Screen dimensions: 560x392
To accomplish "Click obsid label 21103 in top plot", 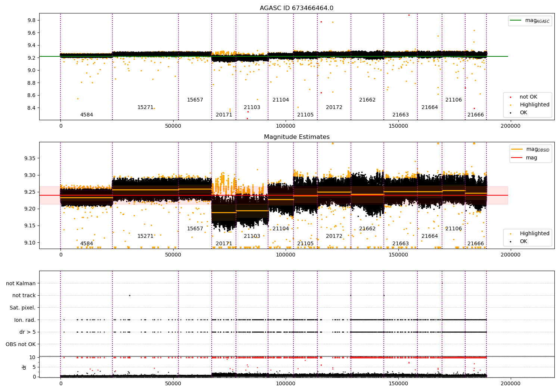I will pos(252,107).
